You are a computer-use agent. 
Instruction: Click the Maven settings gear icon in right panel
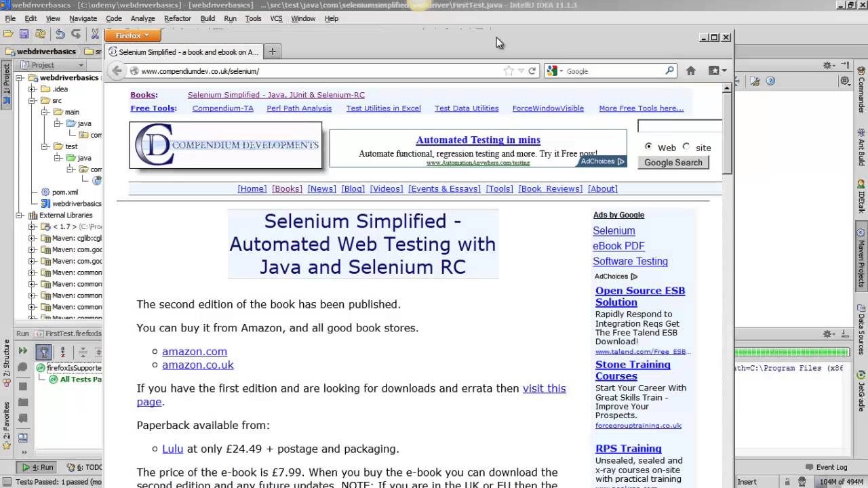829,66
